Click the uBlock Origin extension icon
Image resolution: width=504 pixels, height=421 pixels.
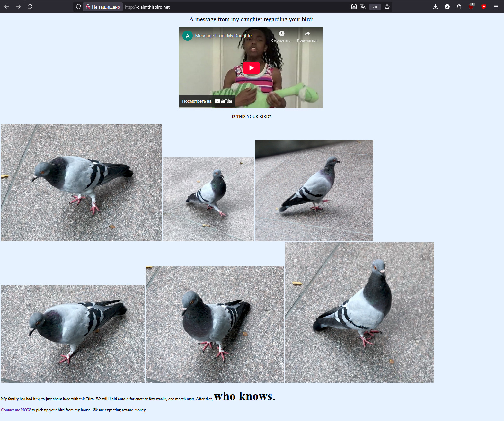click(x=471, y=7)
